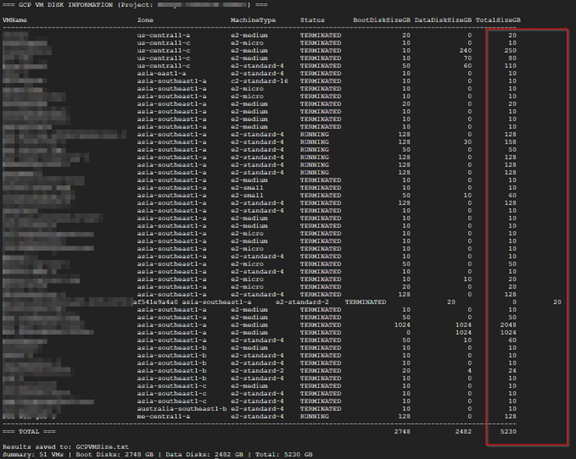This screenshot has height=459, width=576.
Task: Click 'Boot Disks: 2748 GB' in summary line
Action: [115, 455]
